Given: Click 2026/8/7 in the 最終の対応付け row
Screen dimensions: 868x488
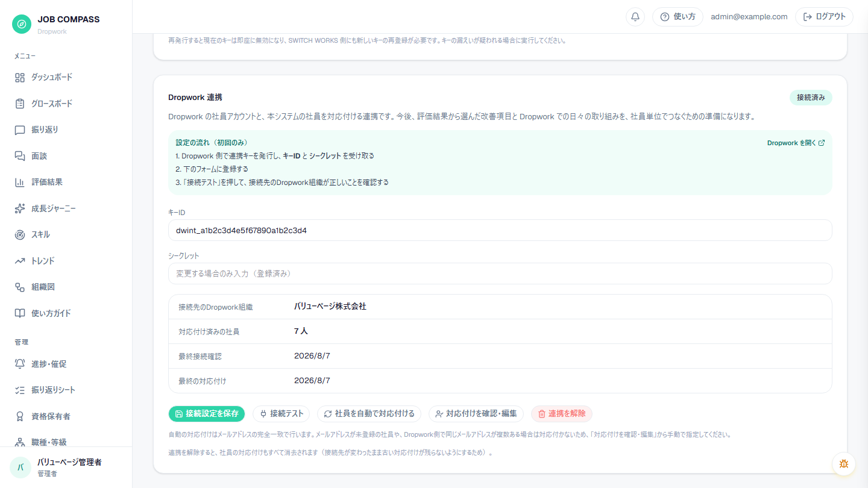Looking at the screenshot, I should click(x=312, y=381).
